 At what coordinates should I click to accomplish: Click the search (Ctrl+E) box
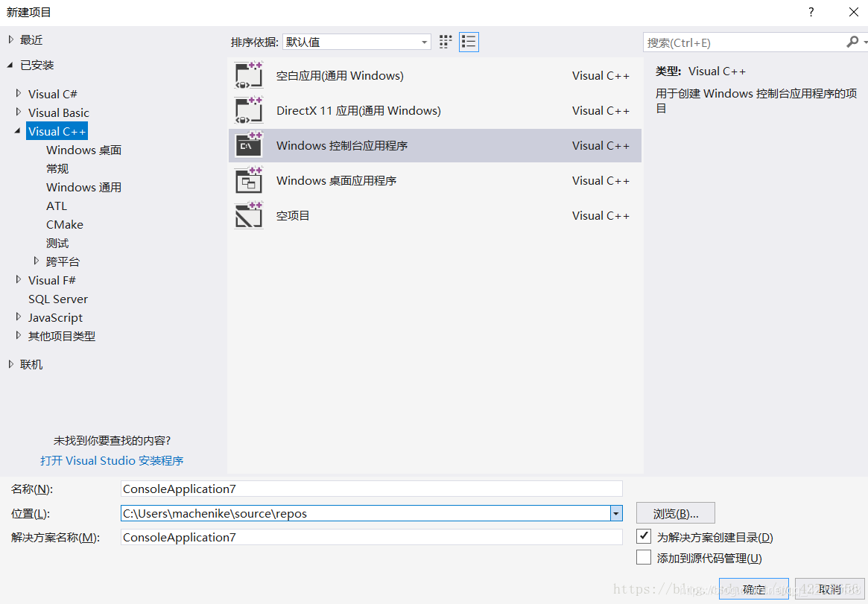click(744, 42)
